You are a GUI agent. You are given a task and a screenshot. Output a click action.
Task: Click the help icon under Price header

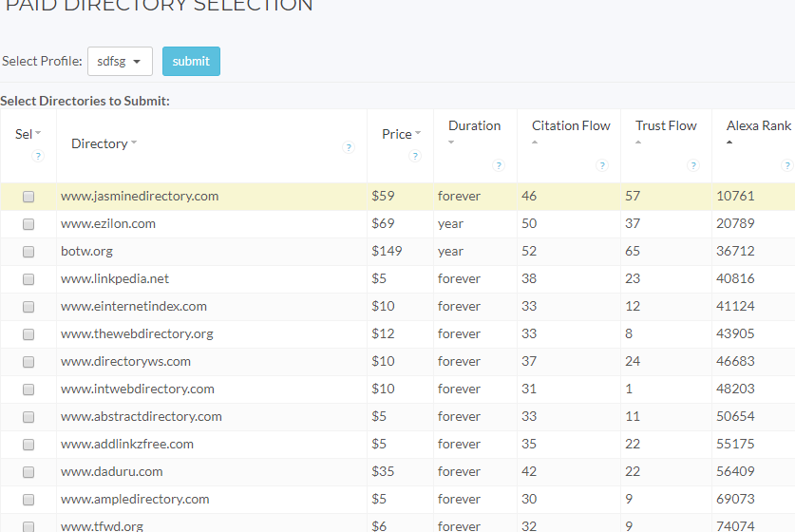pos(414,156)
